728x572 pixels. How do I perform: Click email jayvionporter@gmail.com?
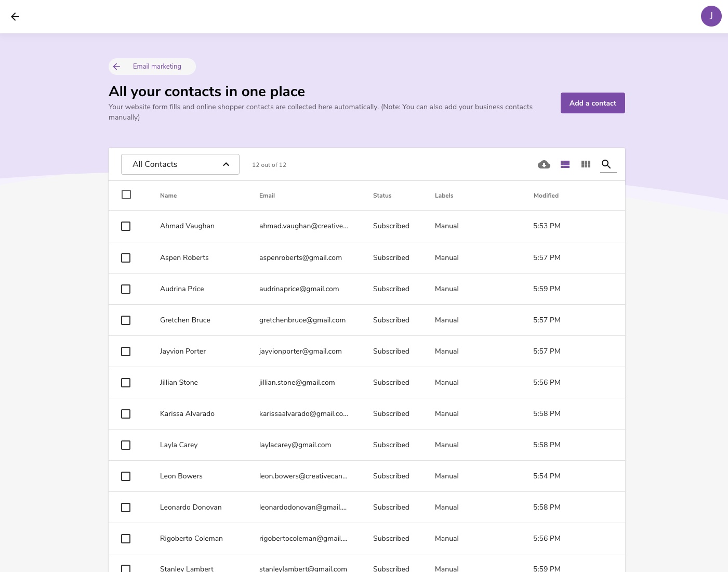click(x=300, y=351)
